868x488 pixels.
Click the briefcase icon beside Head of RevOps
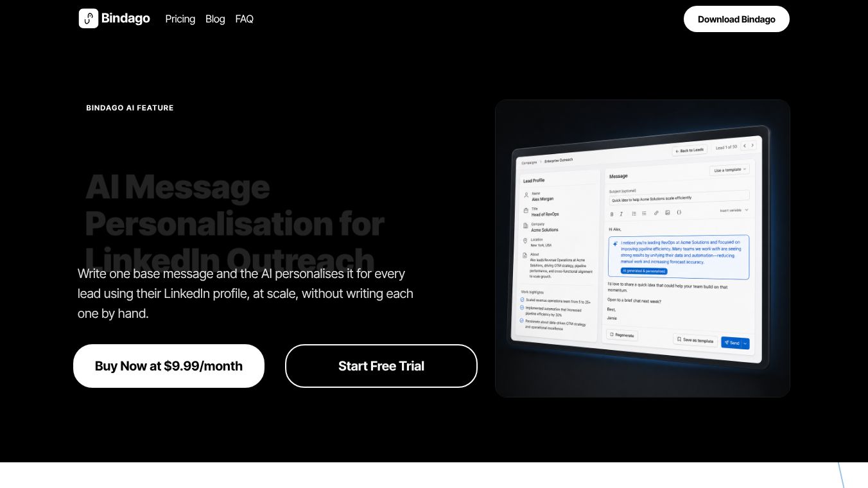click(x=526, y=211)
